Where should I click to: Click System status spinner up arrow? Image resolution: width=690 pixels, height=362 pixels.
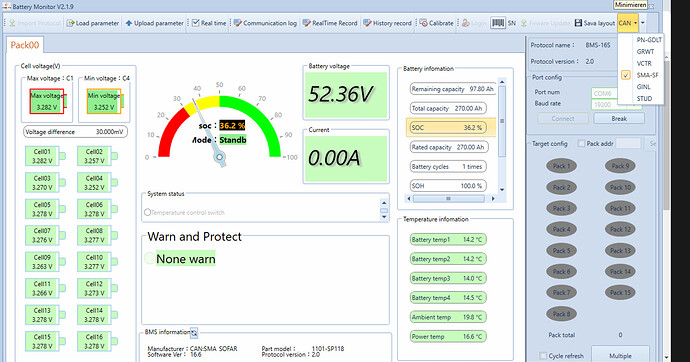coord(384,203)
